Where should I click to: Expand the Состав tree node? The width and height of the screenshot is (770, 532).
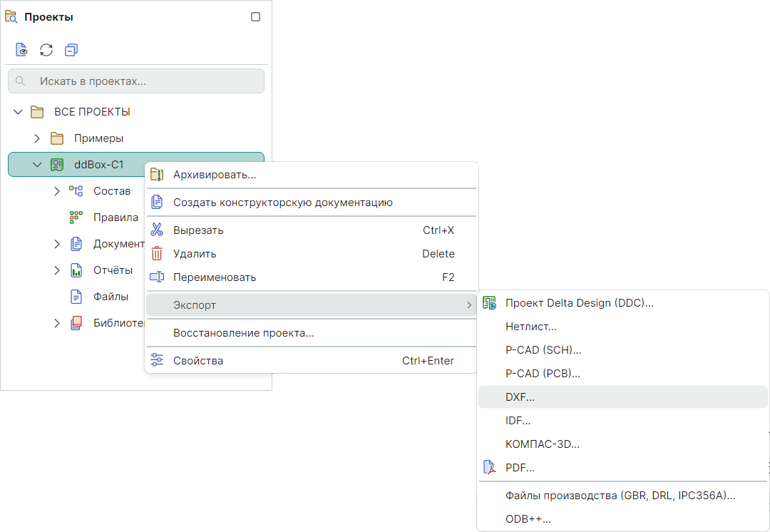[57, 191]
